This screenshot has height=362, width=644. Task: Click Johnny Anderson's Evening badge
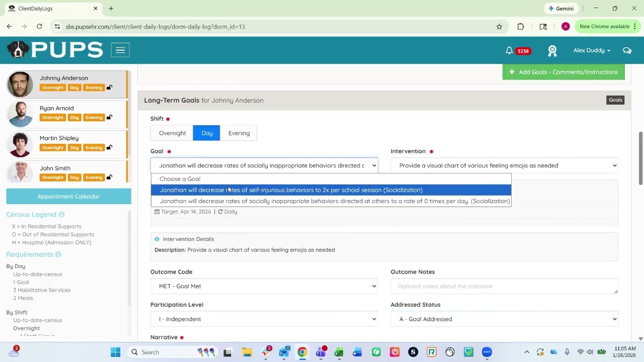tap(94, 87)
